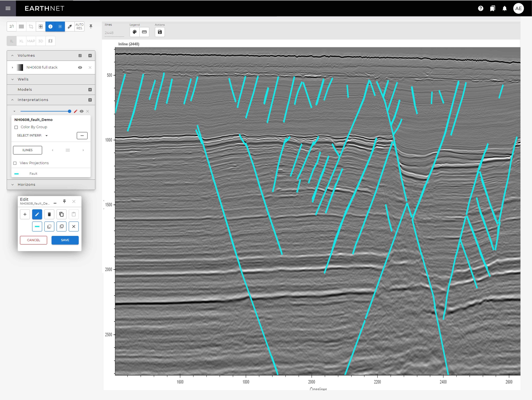532x400 pixels.
Task: Open the MAP view tab
Action: (31, 41)
